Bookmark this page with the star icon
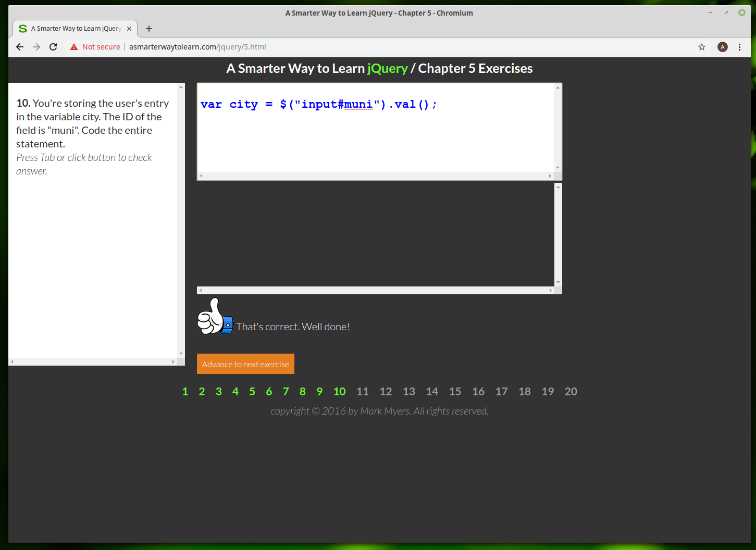 pos(702,47)
